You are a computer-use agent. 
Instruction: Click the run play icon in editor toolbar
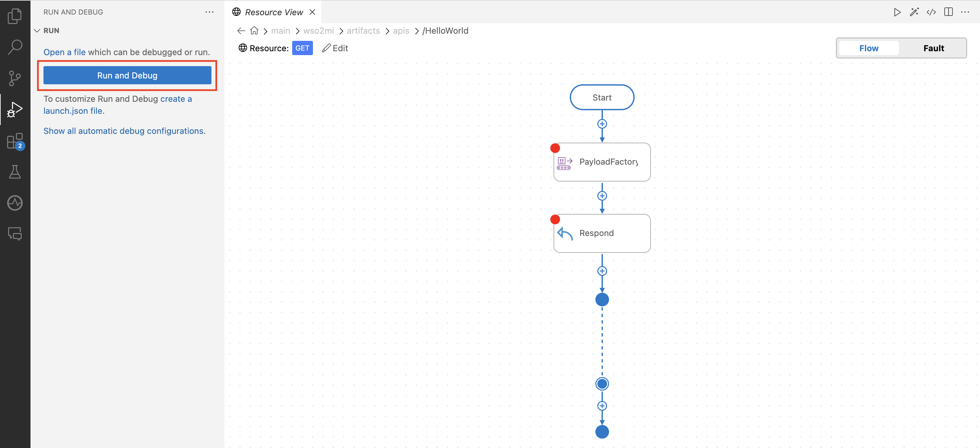click(897, 12)
